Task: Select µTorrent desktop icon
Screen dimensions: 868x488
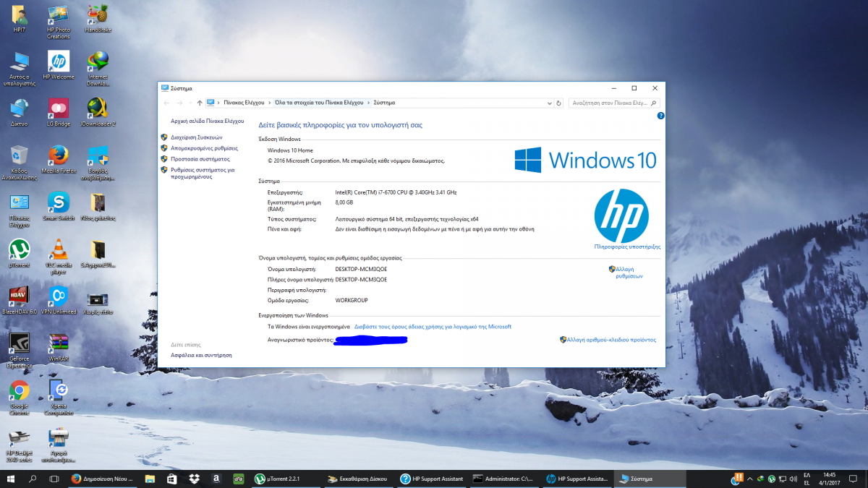Action: (x=20, y=253)
